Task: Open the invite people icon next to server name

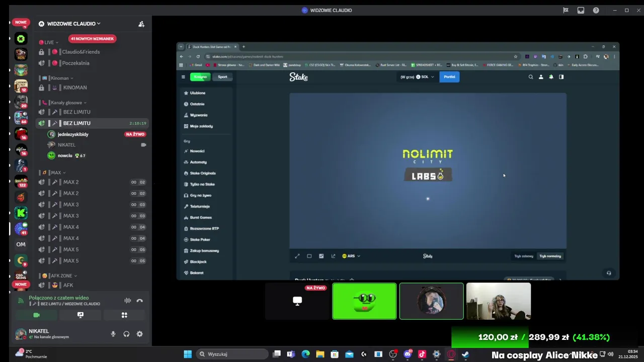Action: (141, 24)
